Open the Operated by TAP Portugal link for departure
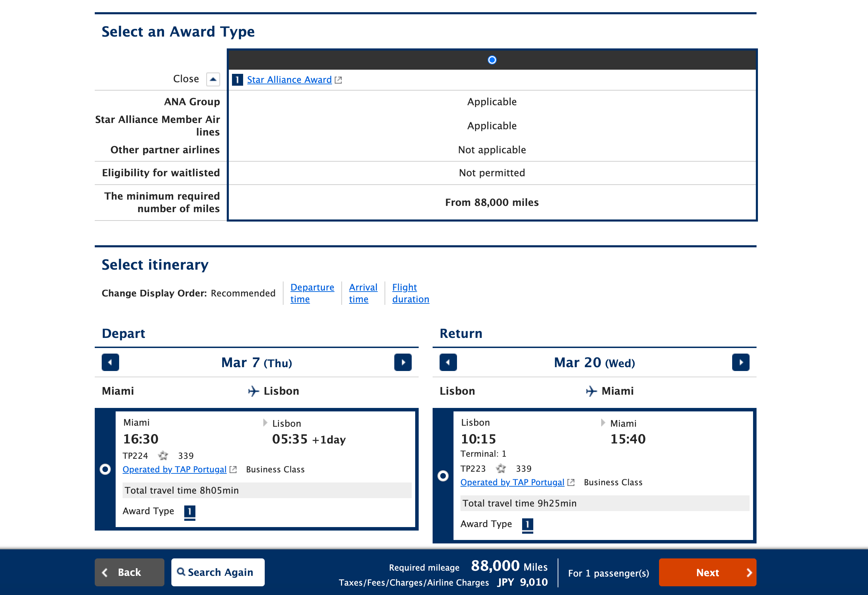868x595 pixels. point(174,469)
